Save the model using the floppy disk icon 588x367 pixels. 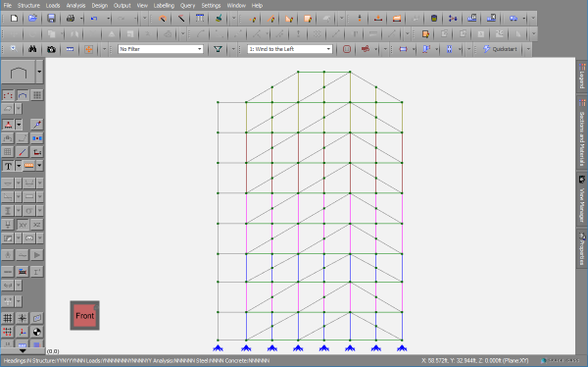pos(51,19)
